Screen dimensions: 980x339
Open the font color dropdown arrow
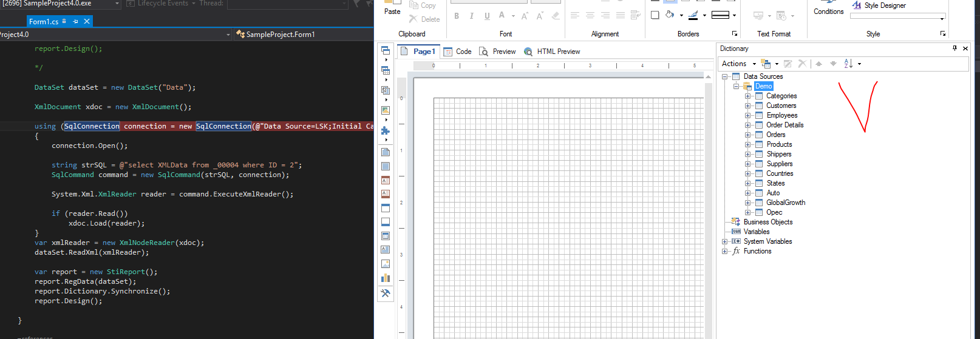coord(513,16)
